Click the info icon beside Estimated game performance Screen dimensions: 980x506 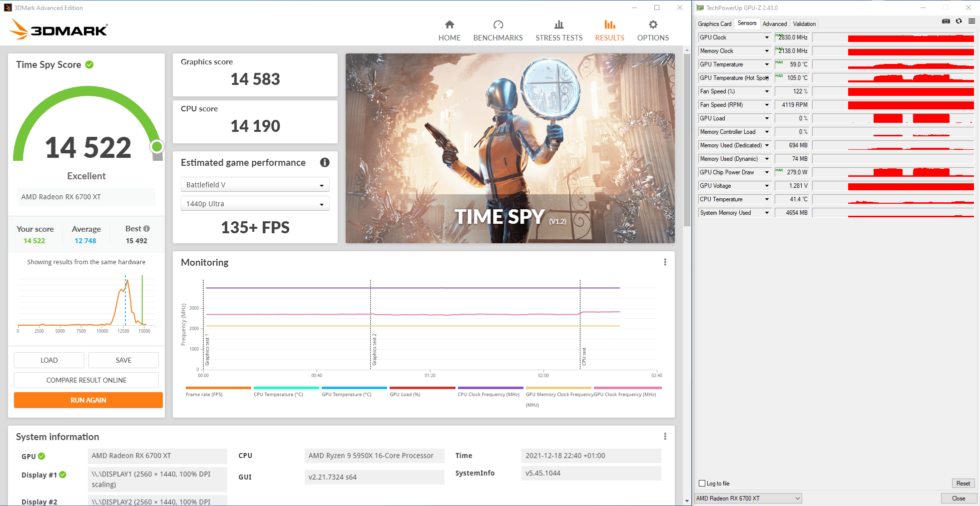(325, 162)
